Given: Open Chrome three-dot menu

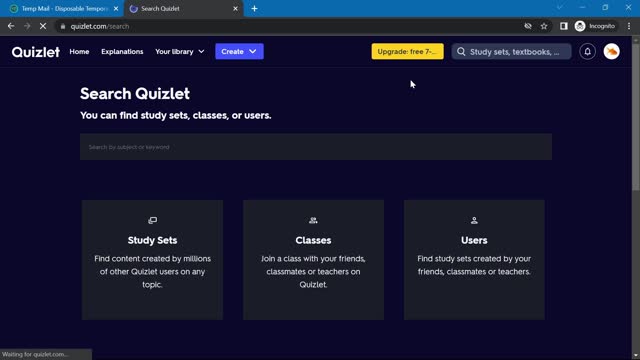Looking at the screenshot, I should click(x=629, y=26).
